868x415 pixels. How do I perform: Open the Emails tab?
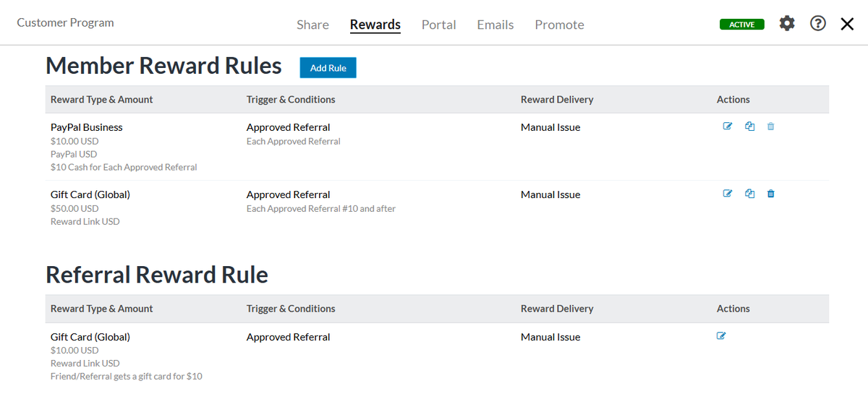(495, 25)
